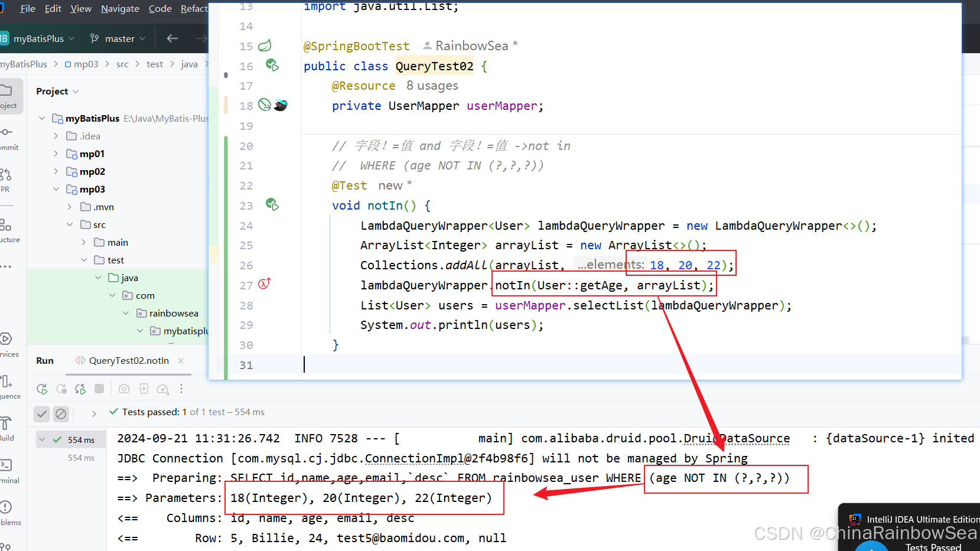Click the back navigation arrow
Viewport: 980px width, 551px height.
click(172, 38)
